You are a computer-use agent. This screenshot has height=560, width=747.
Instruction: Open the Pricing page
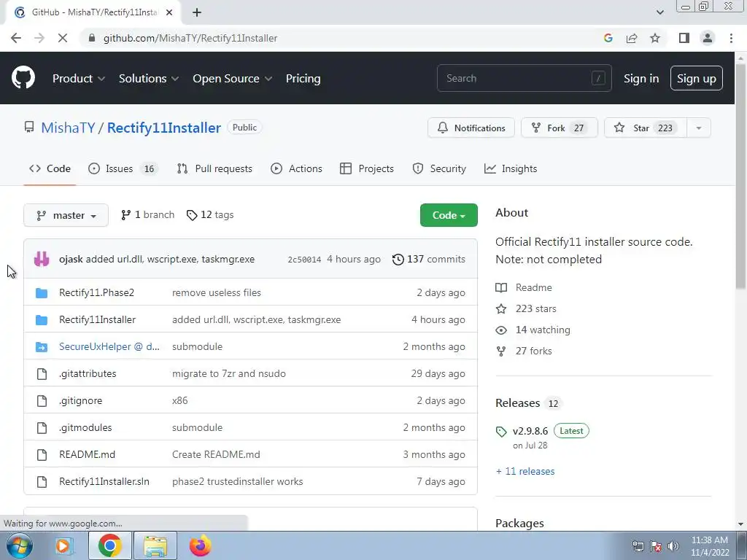pyautogui.click(x=303, y=79)
